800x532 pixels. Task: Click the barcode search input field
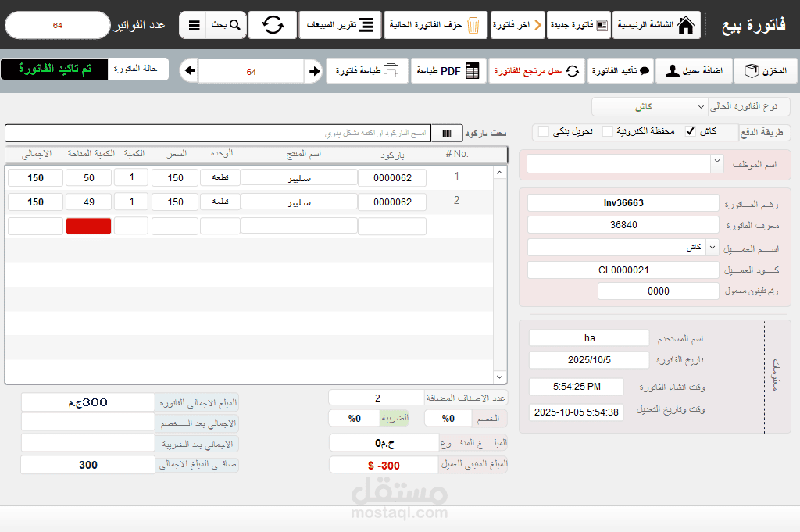click(219, 133)
